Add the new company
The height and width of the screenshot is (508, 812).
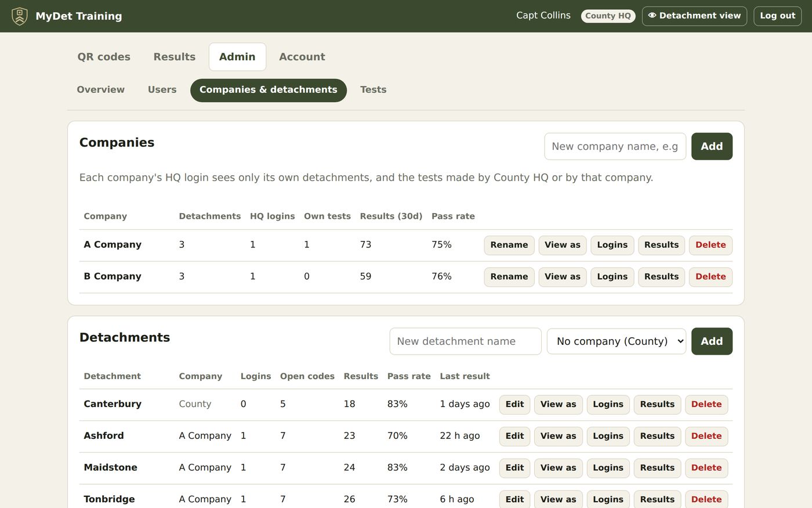pyautogui.click(x=712, y=146)
